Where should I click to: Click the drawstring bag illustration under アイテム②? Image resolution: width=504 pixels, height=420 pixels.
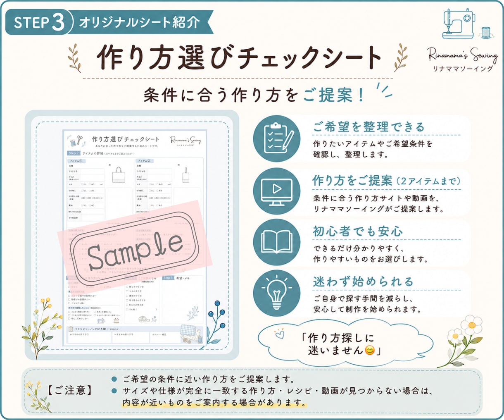pyautogui.click(x=186, y=175)
